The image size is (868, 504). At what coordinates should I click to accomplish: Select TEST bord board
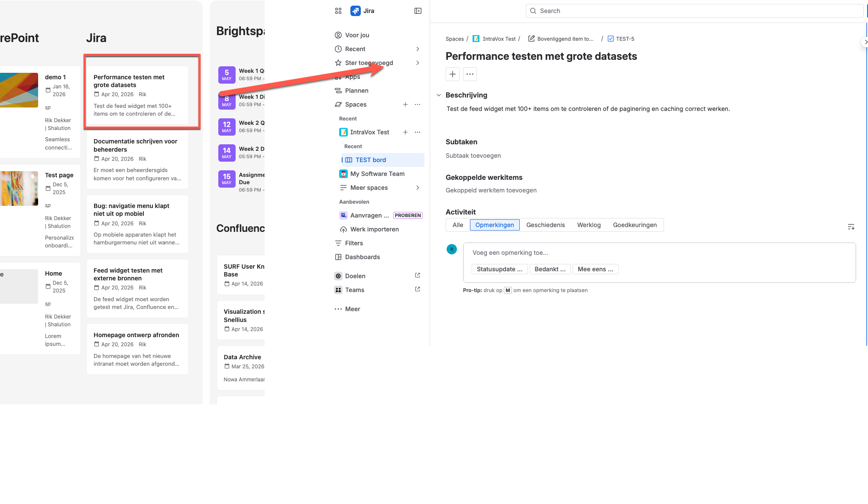(383, 160)
